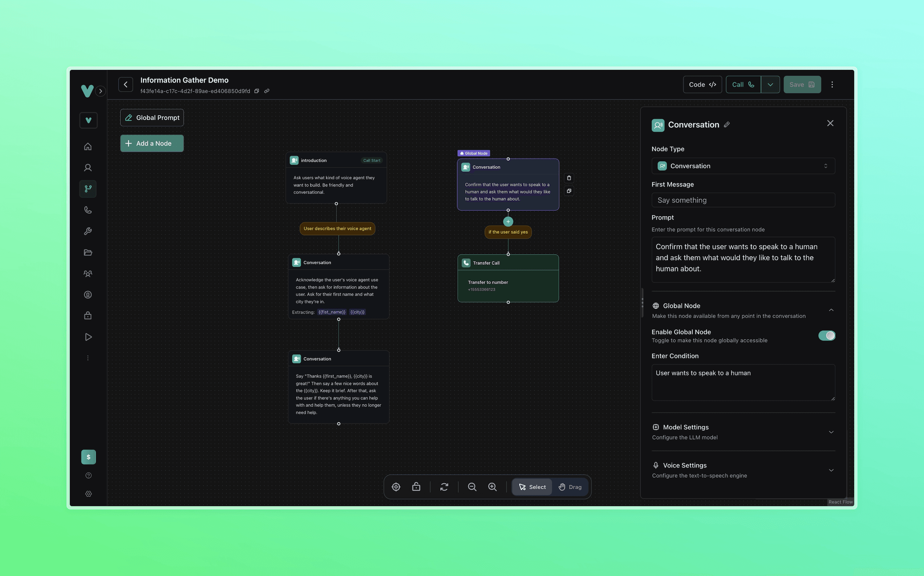Screen dimensions: 924x576
Task: Click the zoom out magnifier icon
Action: tap(472, 487)
